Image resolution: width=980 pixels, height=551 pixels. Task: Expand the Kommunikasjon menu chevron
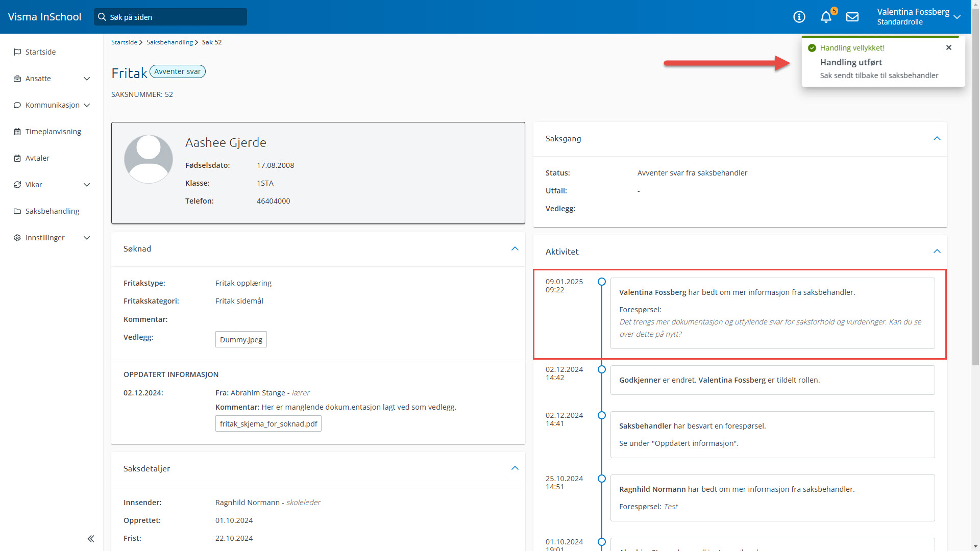(x=87, y=105)
